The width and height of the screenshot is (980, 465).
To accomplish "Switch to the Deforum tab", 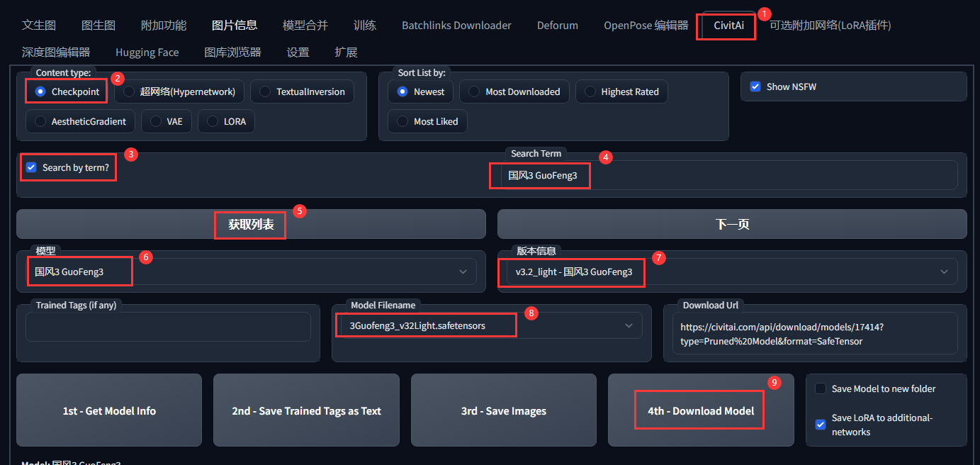I will [558, 26].
